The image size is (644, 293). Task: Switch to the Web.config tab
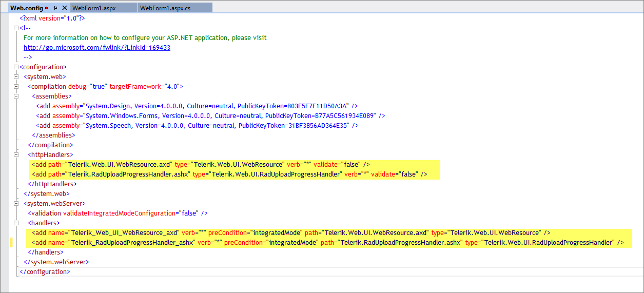(27, 8)
